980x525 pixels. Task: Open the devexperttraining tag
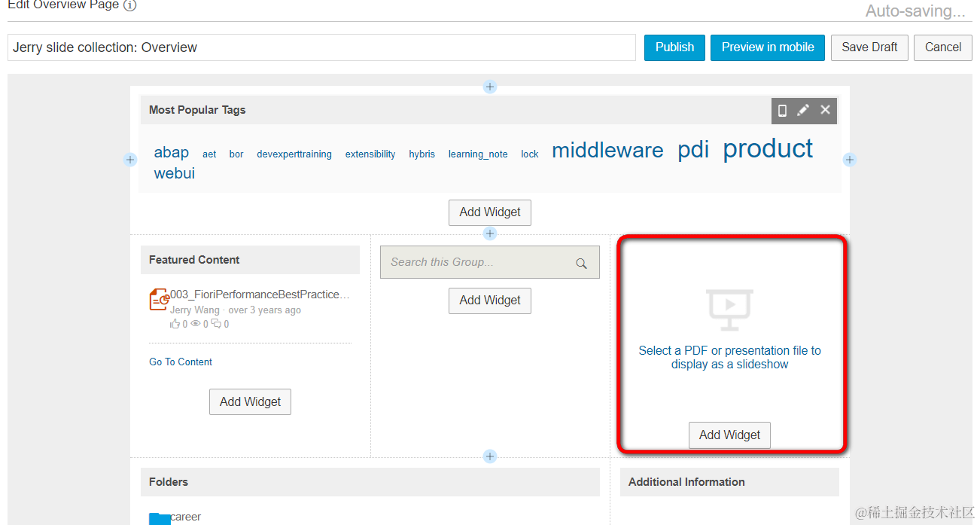[x=294, y=154]
